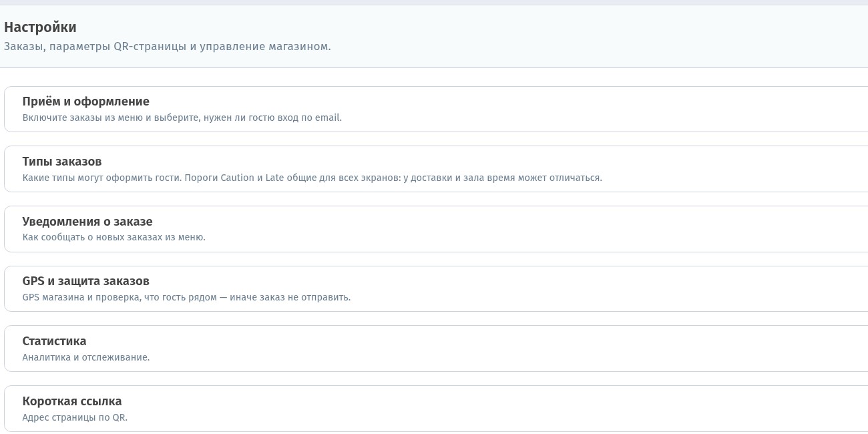
Task: Click the «Настройки» page heading
Action: point(40,27)
